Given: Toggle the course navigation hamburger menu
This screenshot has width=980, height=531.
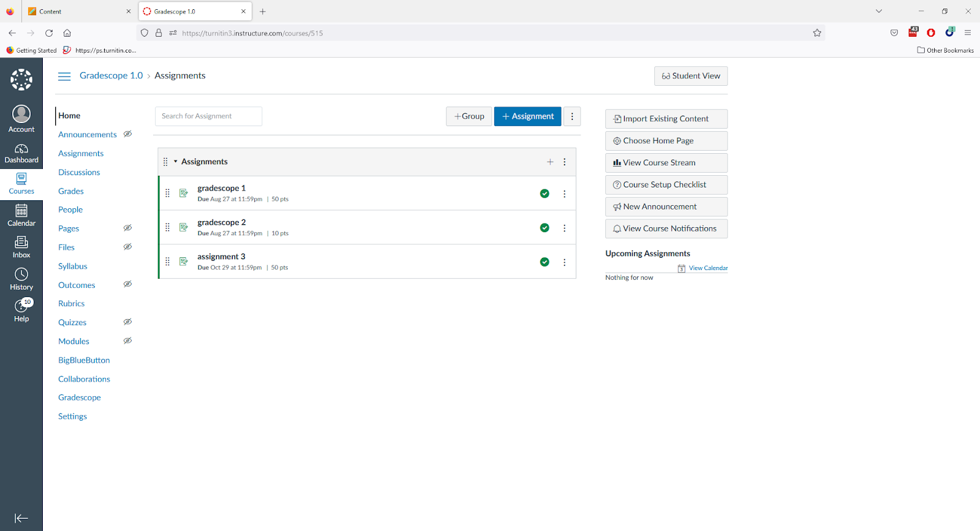Looking at the screenshot, I should point(64,76).
